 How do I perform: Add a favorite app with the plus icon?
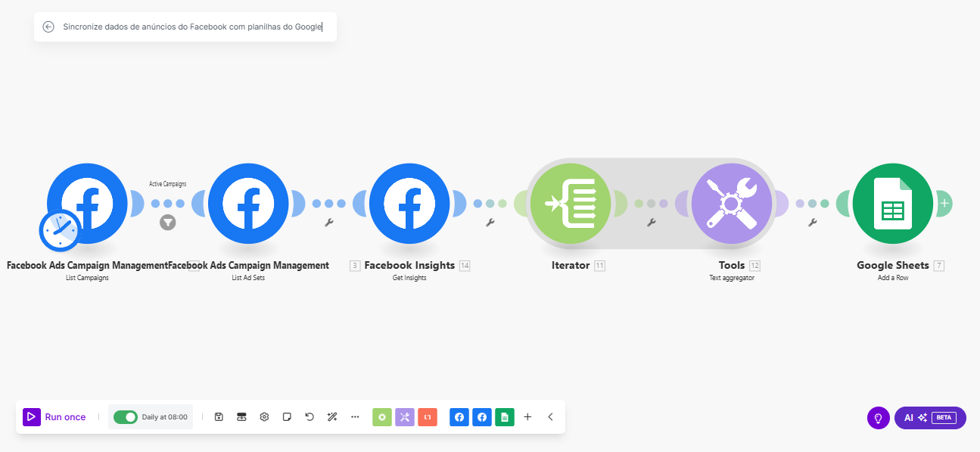(x=527, y=417)
